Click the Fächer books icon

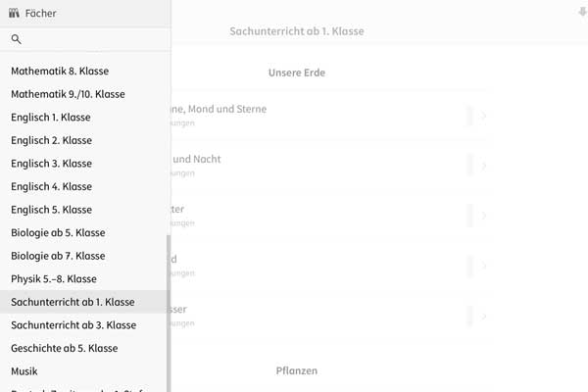15,14
